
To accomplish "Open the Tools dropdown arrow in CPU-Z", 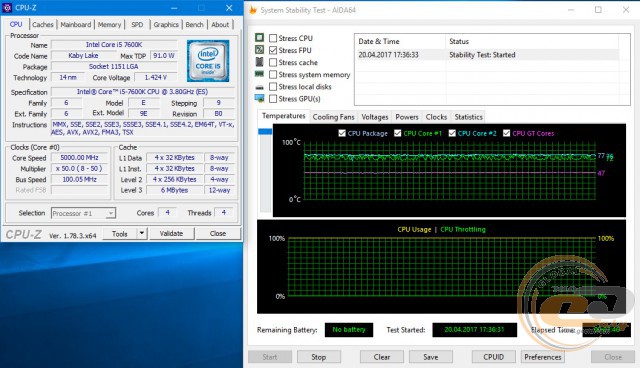I will tap(142, 233).
